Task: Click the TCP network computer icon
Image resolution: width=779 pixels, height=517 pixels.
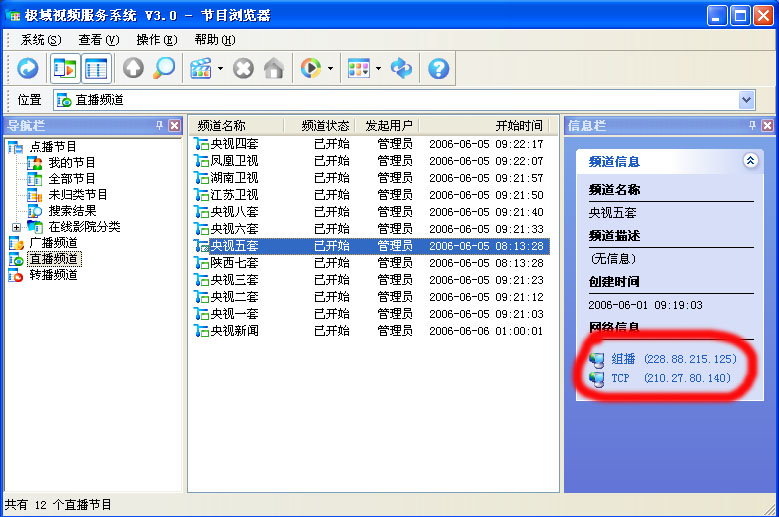Action: [597, 379]
